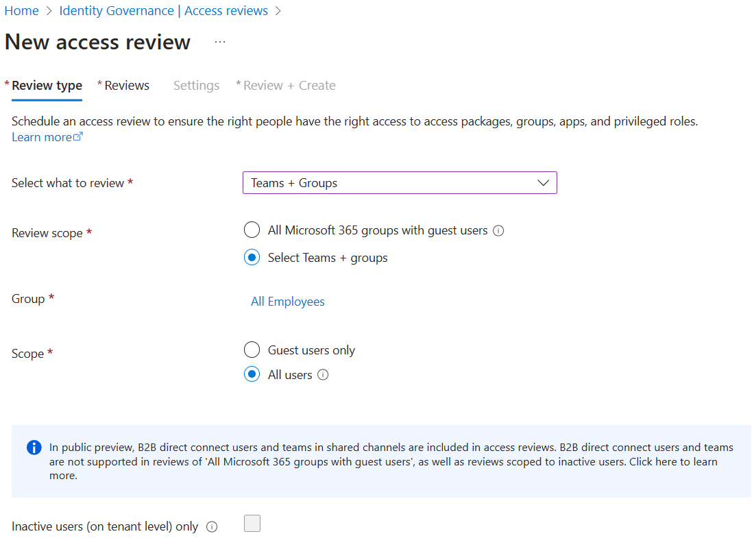Select All Microsoft 365 groups radio button

tap(252, 230)
